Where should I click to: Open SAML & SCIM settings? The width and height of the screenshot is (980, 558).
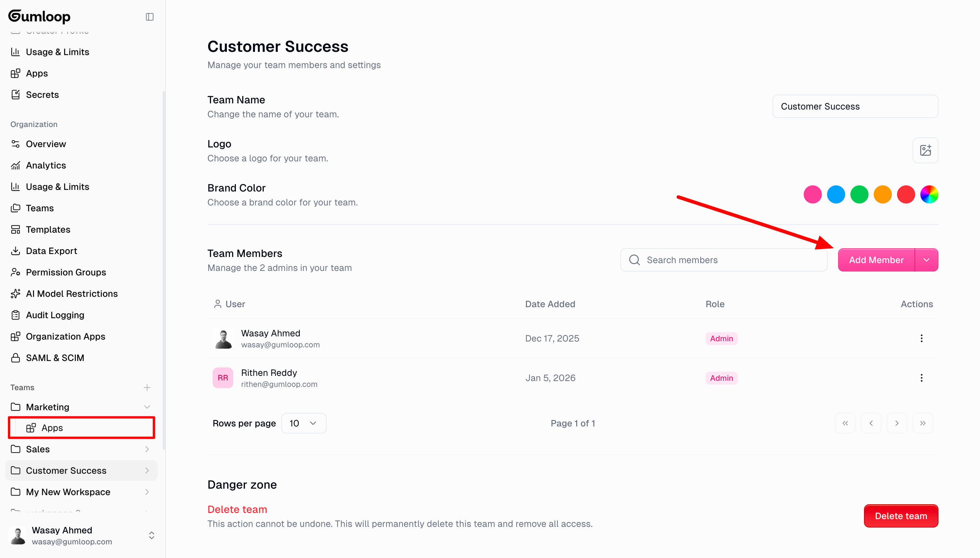pos(55,357)
